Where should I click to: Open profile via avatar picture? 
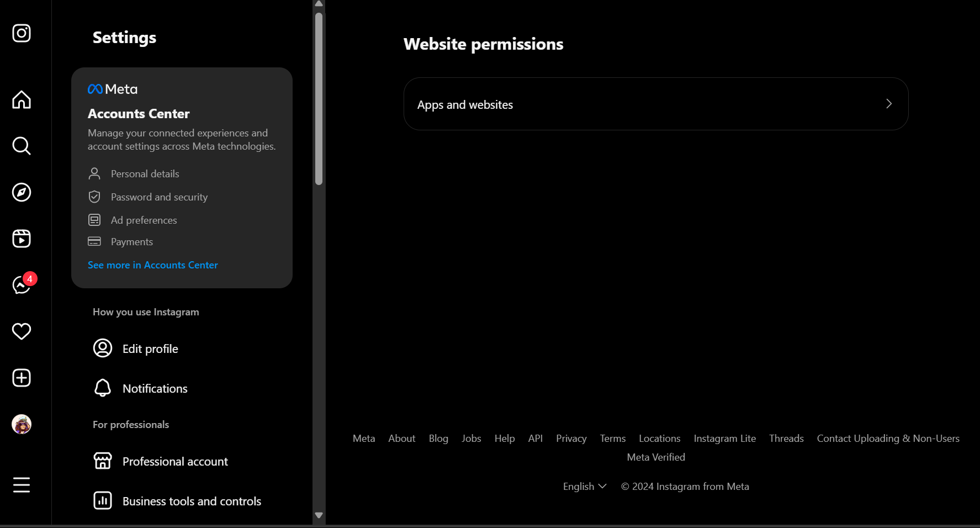click(22, 424)
